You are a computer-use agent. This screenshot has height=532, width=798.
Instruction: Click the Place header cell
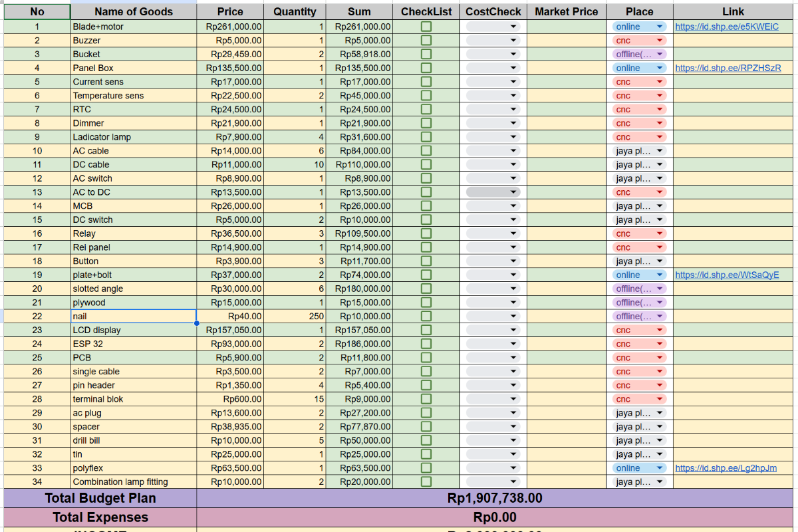(x=639, y=11)
